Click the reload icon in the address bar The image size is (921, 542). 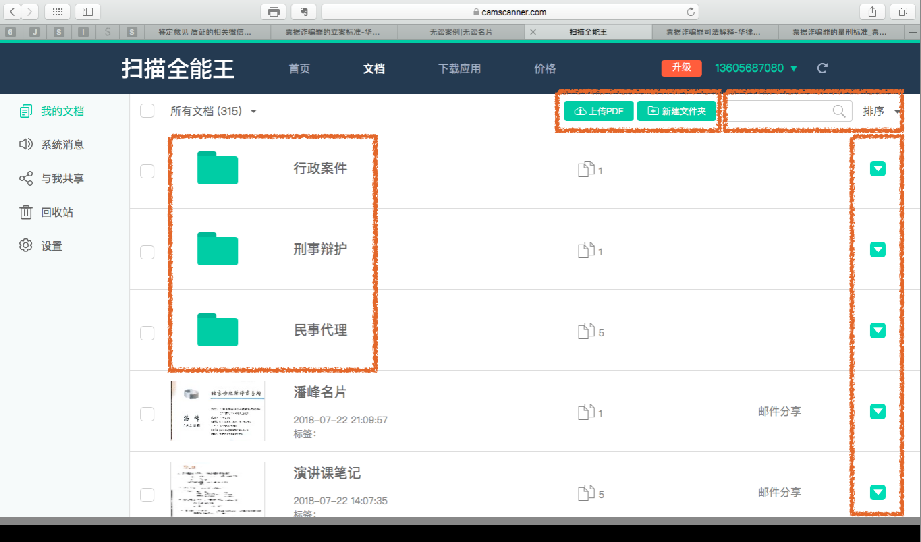[691, 12]
